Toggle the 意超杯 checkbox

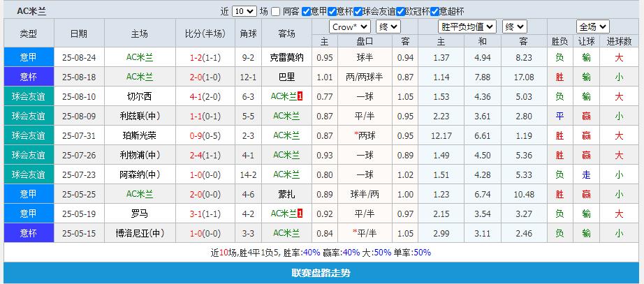click(x=434, y=11)
